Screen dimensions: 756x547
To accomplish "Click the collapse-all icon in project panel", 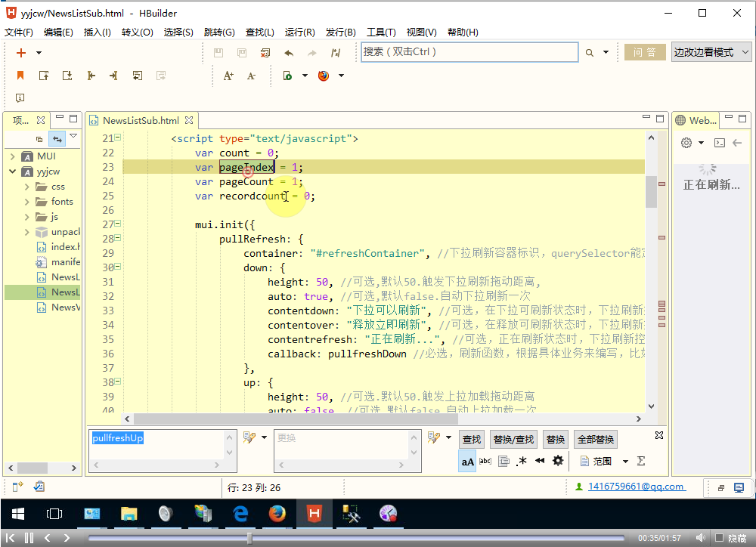I will 39,139.
